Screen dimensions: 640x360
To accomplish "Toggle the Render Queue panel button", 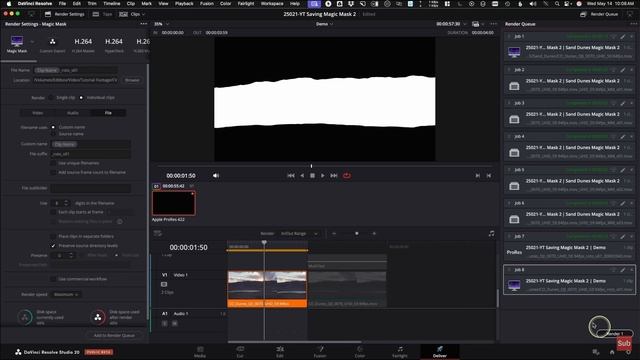I will pos(599,14).
